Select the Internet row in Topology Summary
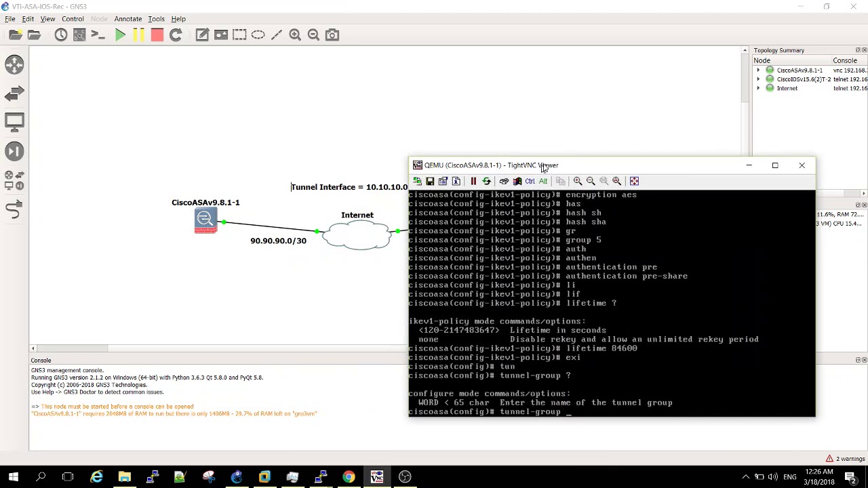The height and width of the screenshot is (488, 868). (x=810, y=88)
